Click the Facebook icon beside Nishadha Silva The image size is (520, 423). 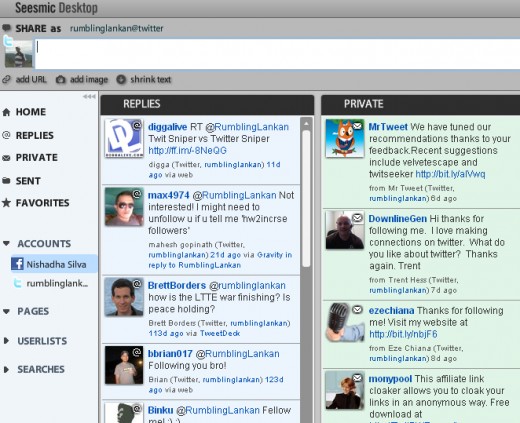[17, 264]
